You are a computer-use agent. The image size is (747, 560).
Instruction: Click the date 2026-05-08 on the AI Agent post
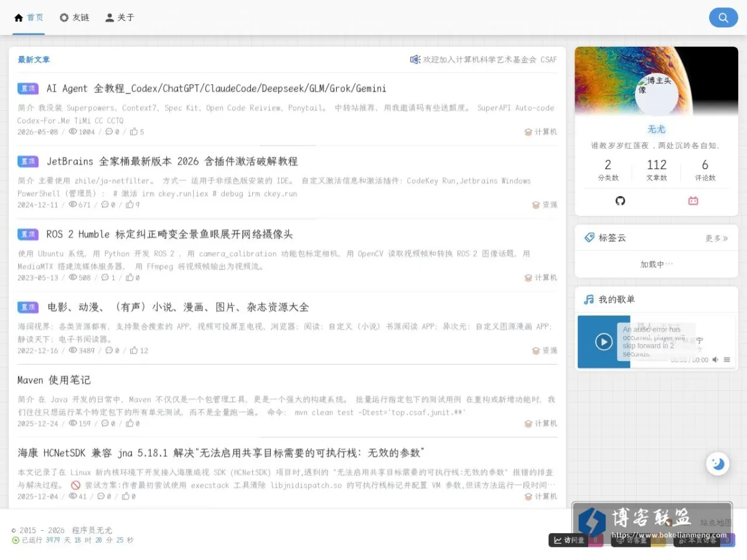coord(38,132)
